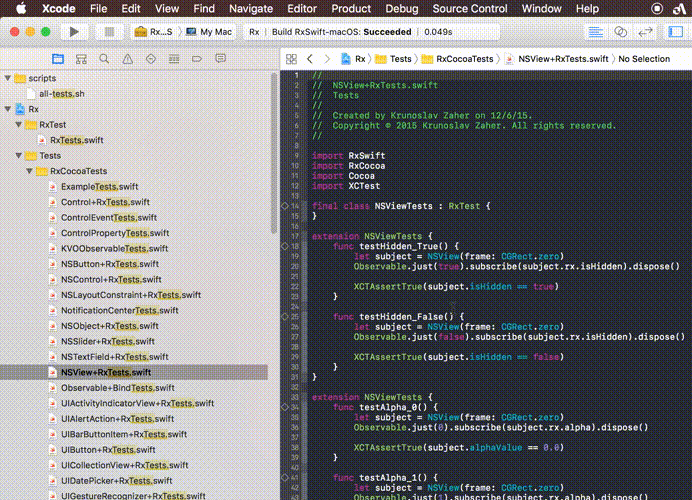This screenshot has height=500, width=692.
Task: Select NSTextField+RxTests.swift file
Action: tap(115, 357)
